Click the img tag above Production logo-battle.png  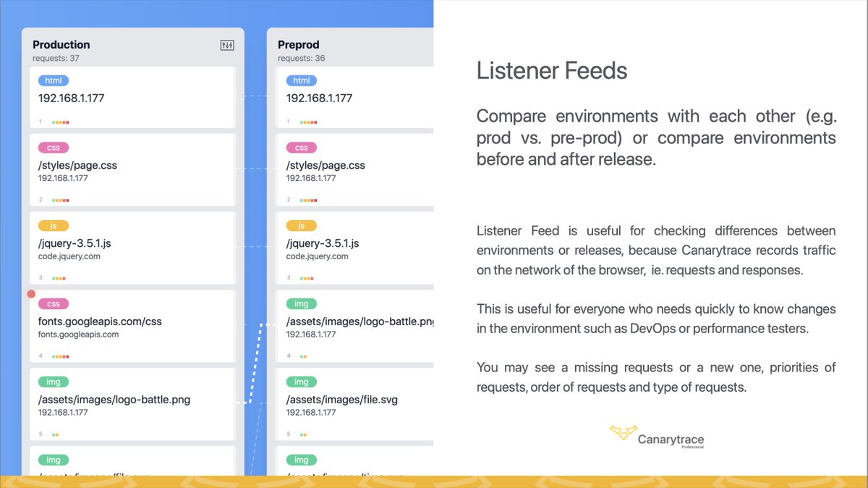point(54,382)
